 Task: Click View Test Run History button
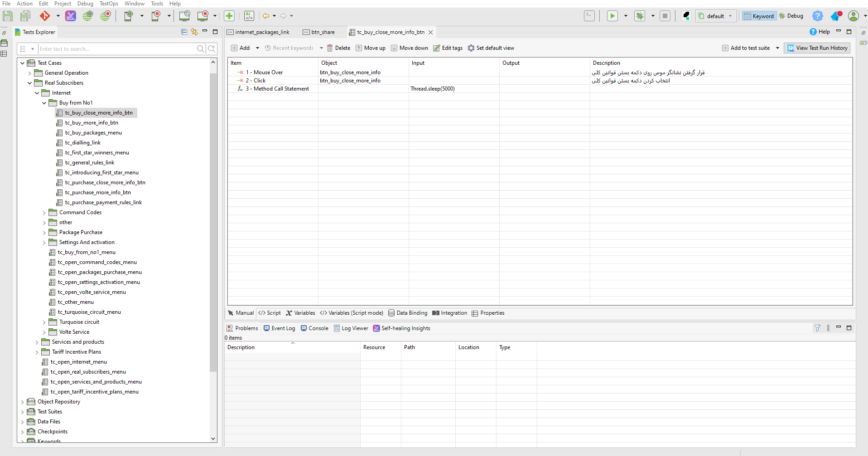817,48
